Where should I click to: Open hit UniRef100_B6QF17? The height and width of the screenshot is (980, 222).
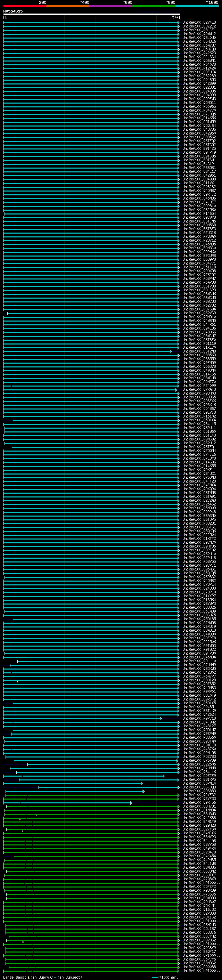coord(199,951)
